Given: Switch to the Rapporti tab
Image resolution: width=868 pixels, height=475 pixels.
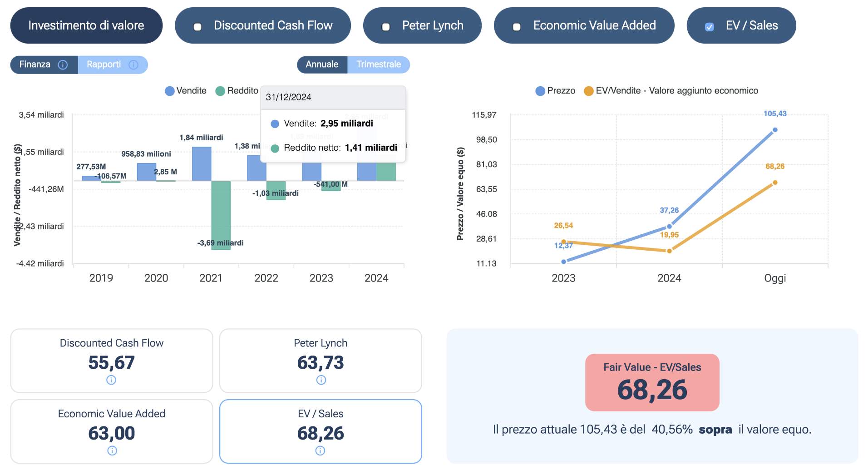Looking at the screenshot, I should (104, 64).
